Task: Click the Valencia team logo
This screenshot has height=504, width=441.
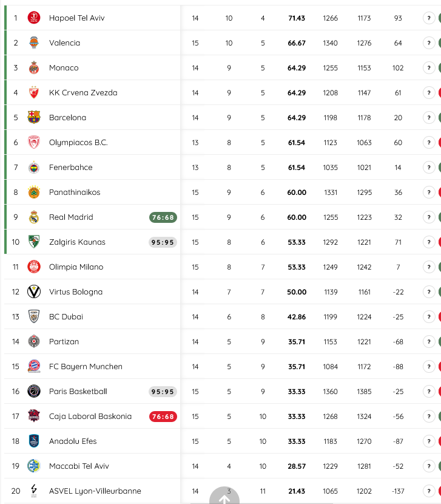Action: tap(34, 43)
